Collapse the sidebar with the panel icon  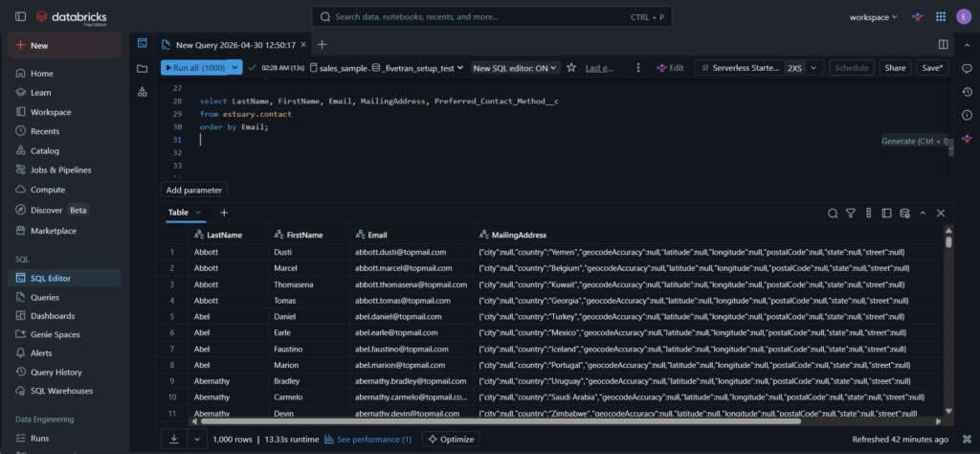(x=21, y=17)
